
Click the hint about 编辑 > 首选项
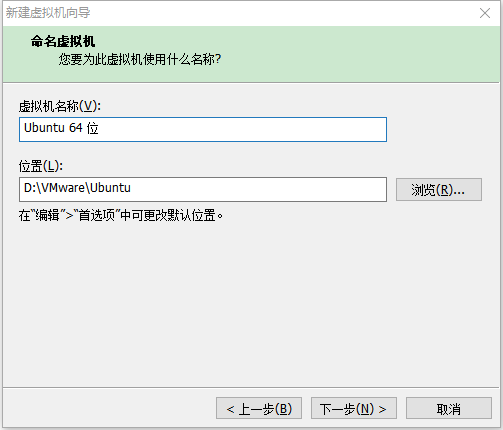[x=121, y=215]
